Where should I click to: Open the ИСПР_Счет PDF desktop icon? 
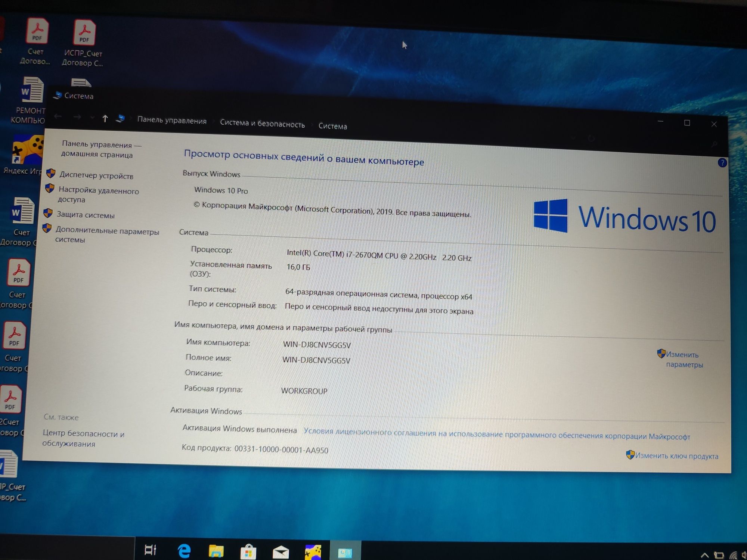pos(84,43)
